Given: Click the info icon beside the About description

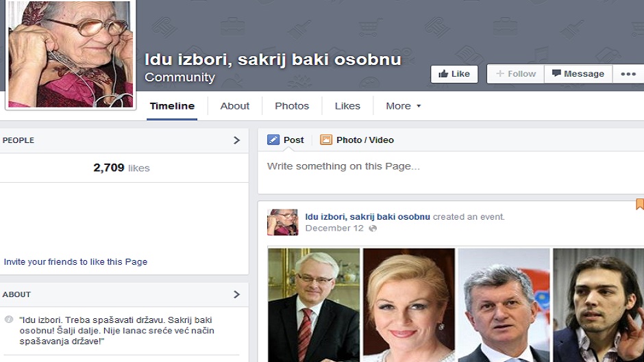Looking at the screenshot, I should (x=9, y=320).
